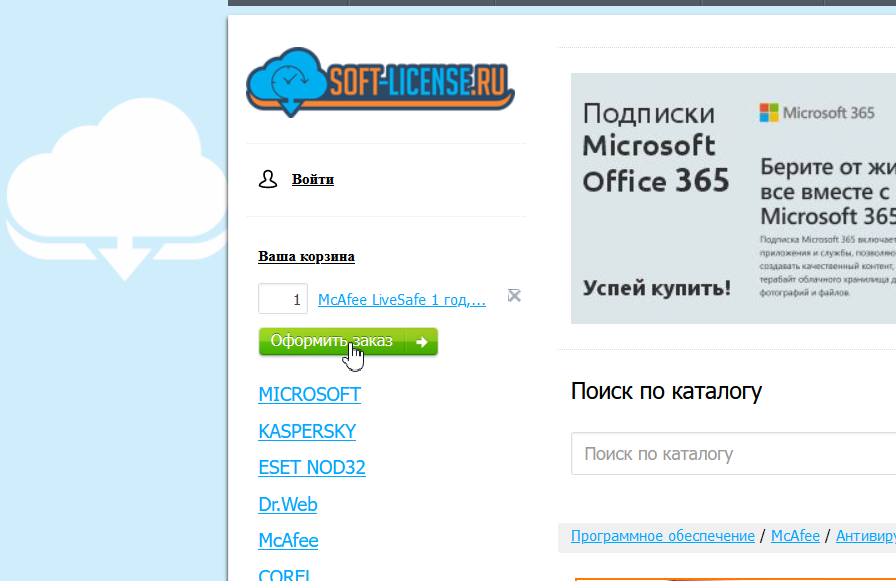Open the ESET NOD32 catalog category
This screenshot has height=581, width=896.
click(x=312, y=467)
